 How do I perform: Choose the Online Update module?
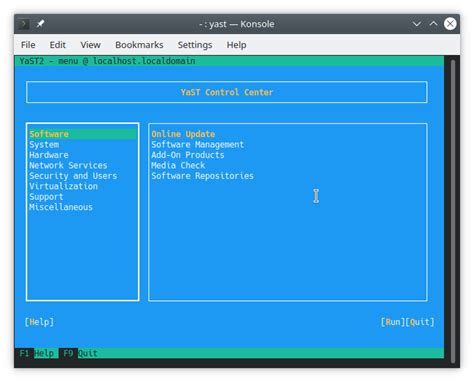coord(183,134)
